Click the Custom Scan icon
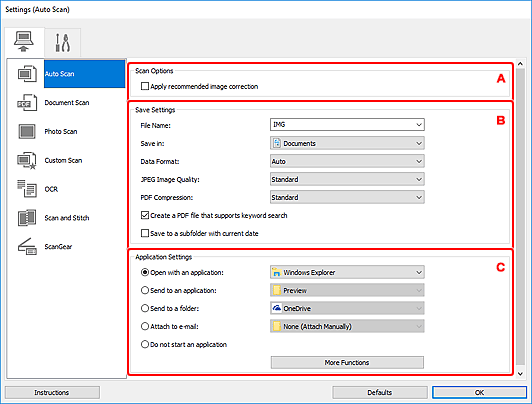 [27, 160]
